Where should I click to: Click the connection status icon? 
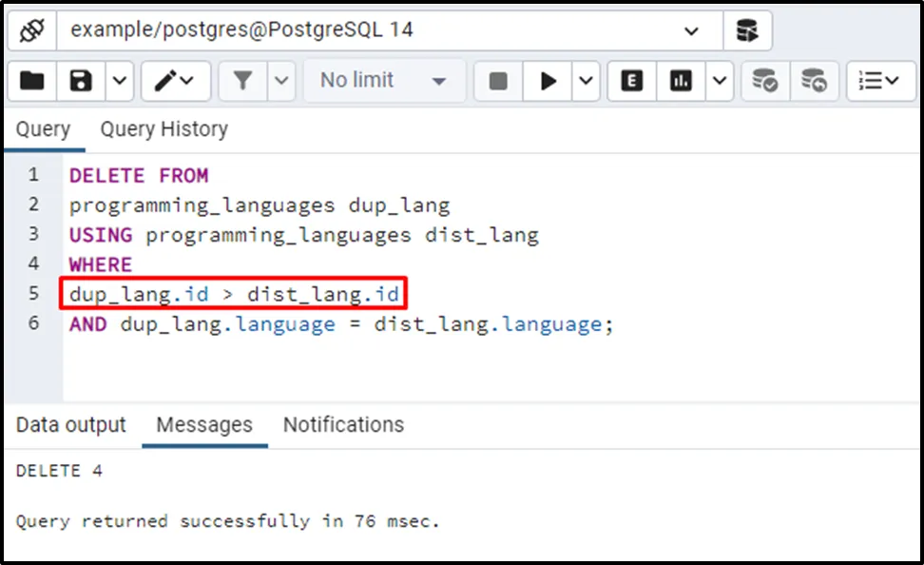[x=33, y=30]
